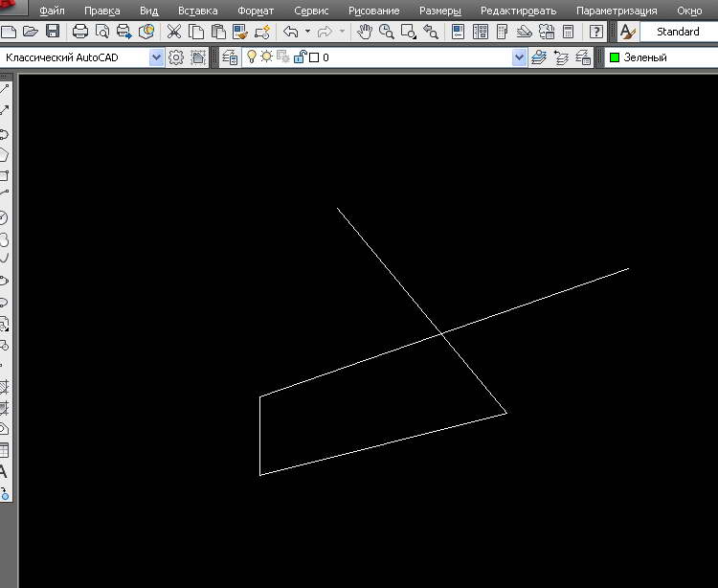Image resolution: width=718 pixels, height=588 pixels.
Task: Open the redo history dropdown arrow
Action: click(x=342, y=32)
